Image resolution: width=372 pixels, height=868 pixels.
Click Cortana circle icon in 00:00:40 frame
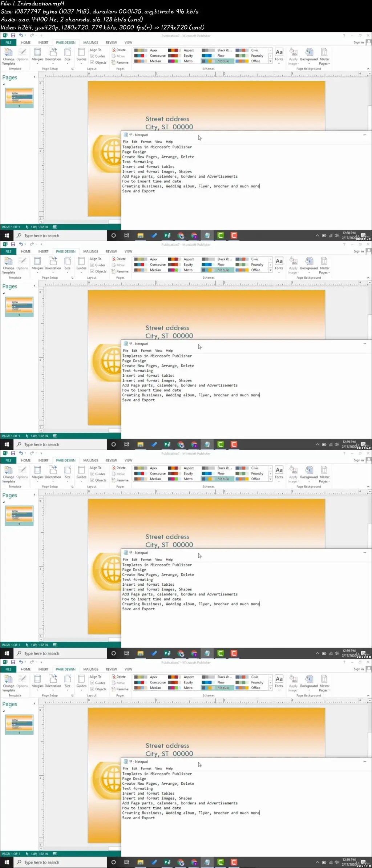[113, 444]
